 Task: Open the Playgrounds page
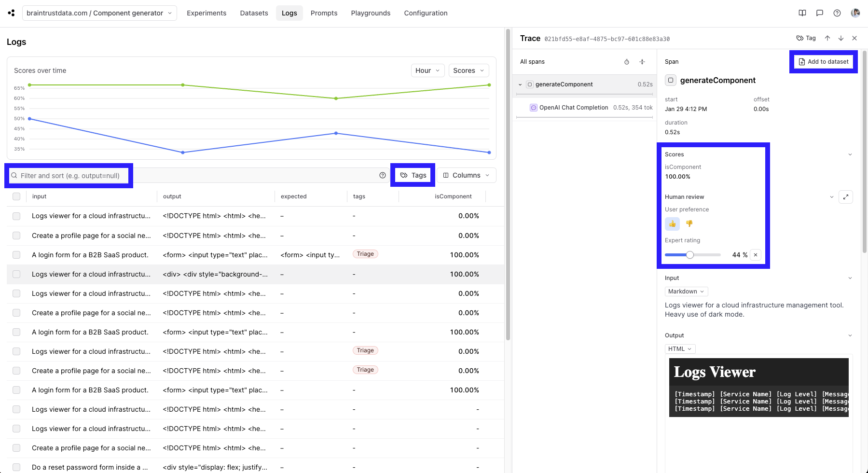pyautogui.click(x=370, y=13)
